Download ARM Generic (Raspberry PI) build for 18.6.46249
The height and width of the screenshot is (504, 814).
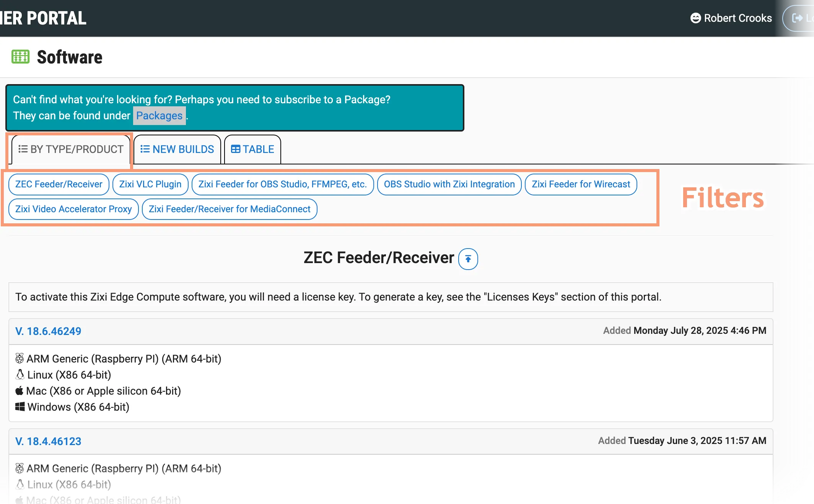click(x=124, y=359)
